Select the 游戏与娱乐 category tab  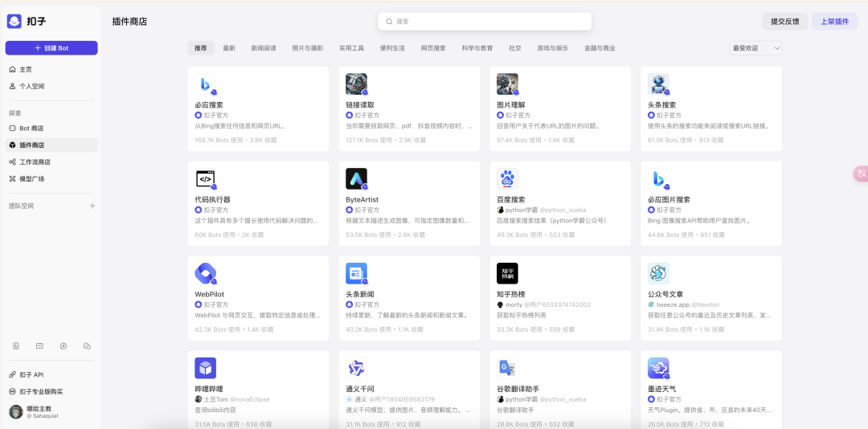point(552,48)
